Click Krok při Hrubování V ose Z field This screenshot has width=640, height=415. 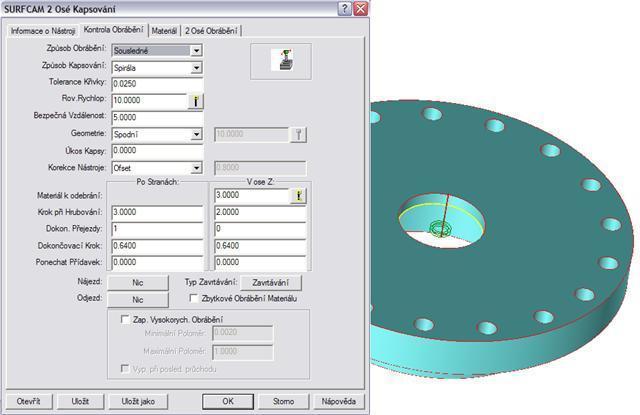click(260, 213)
